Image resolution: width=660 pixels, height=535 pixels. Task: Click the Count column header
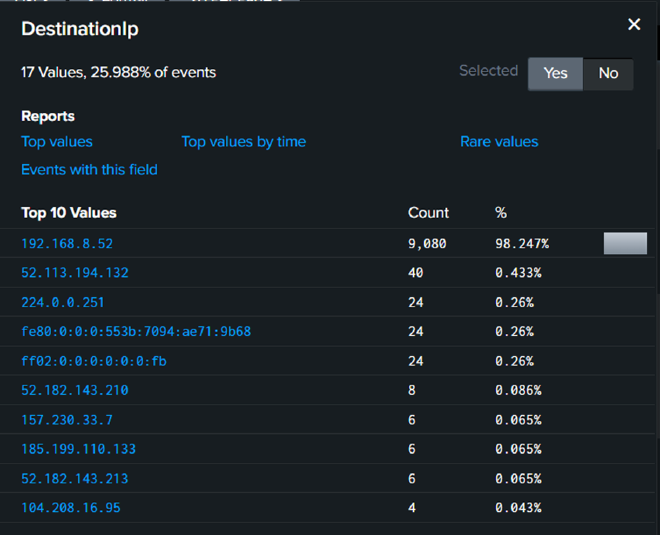[x=428, y=213]
